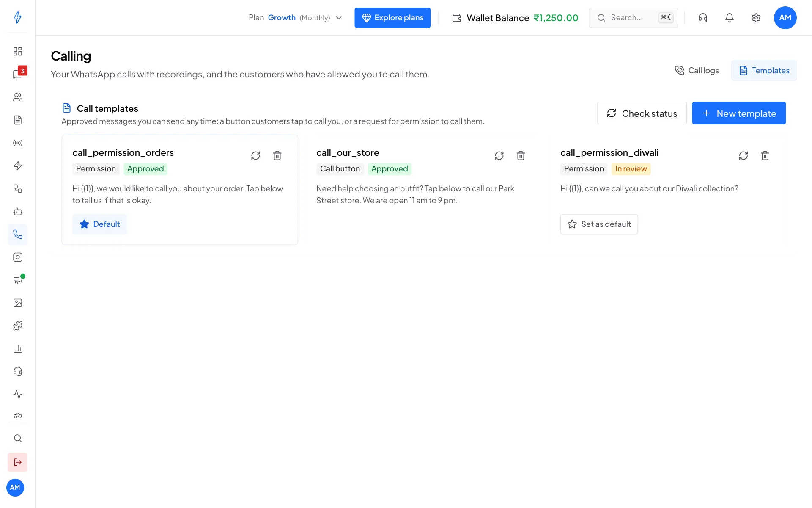Viewport: 812px width, 508px height.
Task: Click the Check status button
Action: coord(642,113)
